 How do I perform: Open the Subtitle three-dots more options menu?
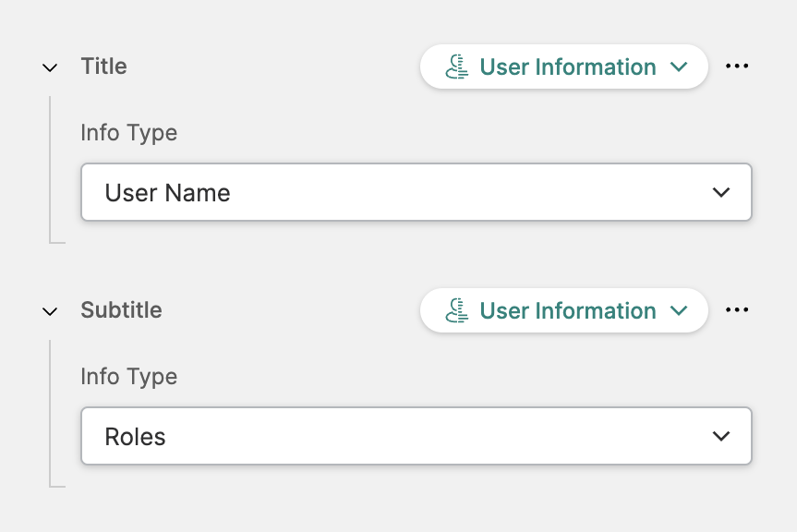pyautogui.click(x=737, y=310)
